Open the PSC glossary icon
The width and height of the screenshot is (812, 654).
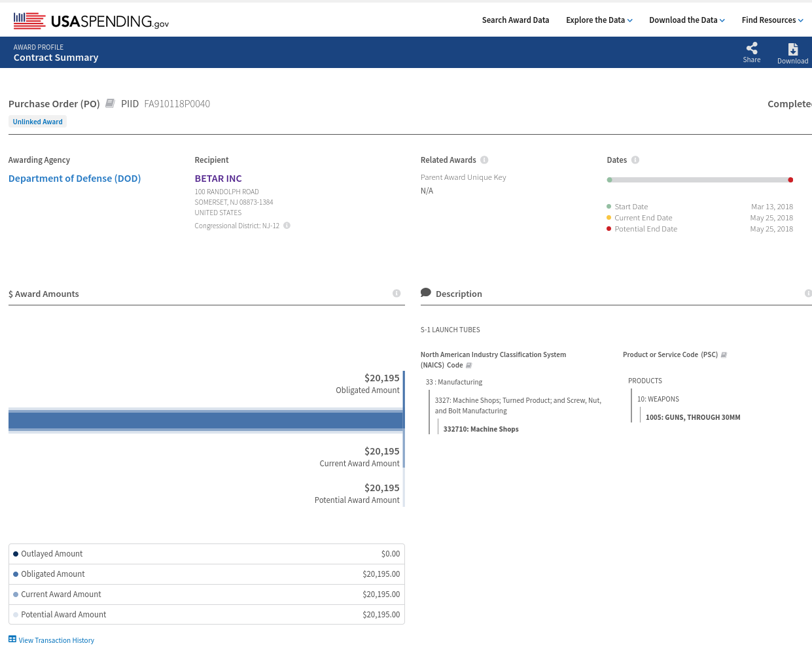[x=724, y=355]
